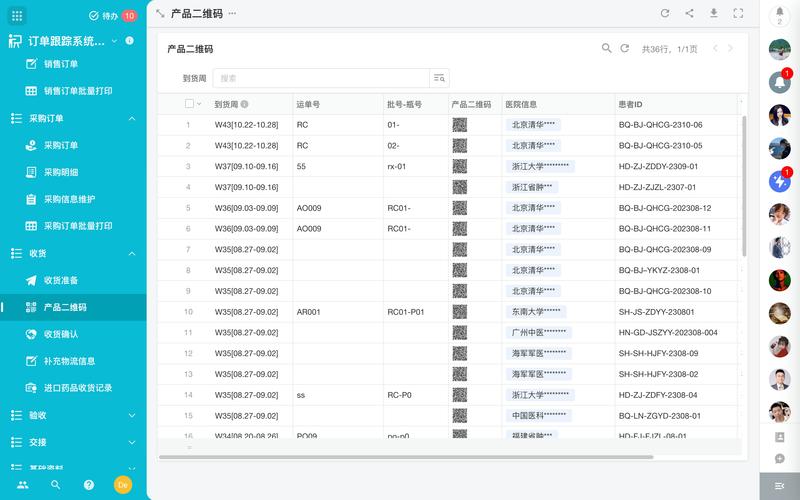Screen dimensions: 800x500
Task: Click the download icon in the top toolbar
Action: pyautogui.click(x=714, y=14)
